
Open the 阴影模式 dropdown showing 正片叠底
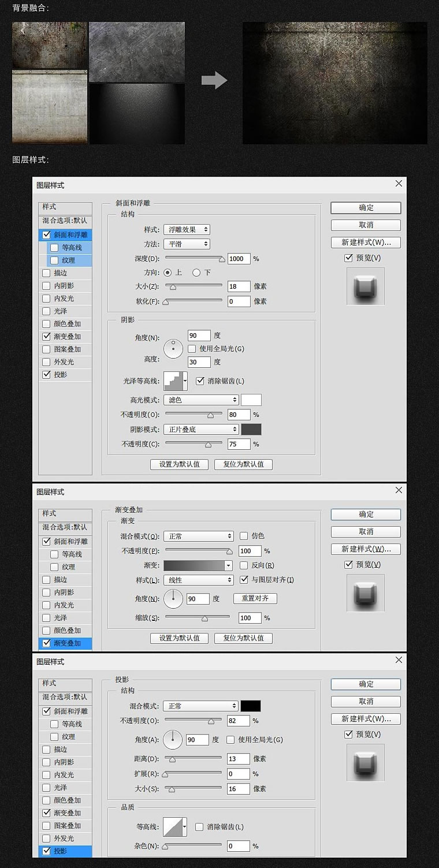pos(201,430)
